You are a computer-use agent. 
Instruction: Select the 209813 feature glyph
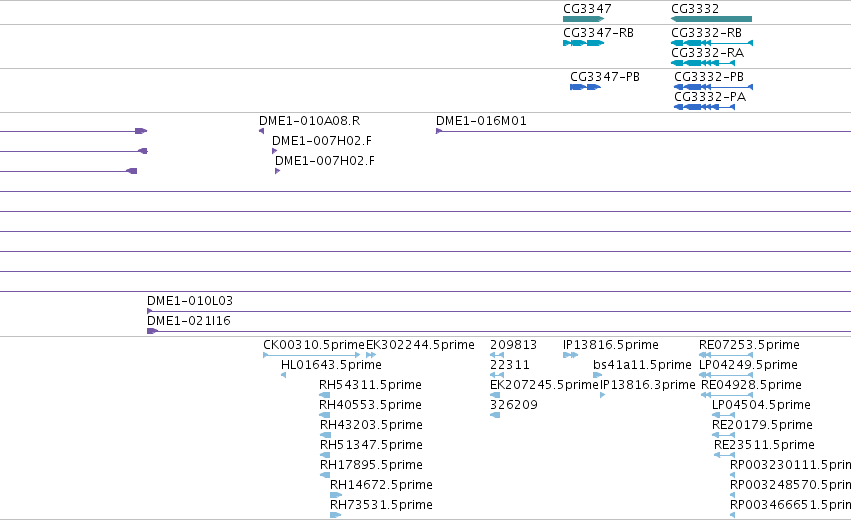(x=497, y=355)
